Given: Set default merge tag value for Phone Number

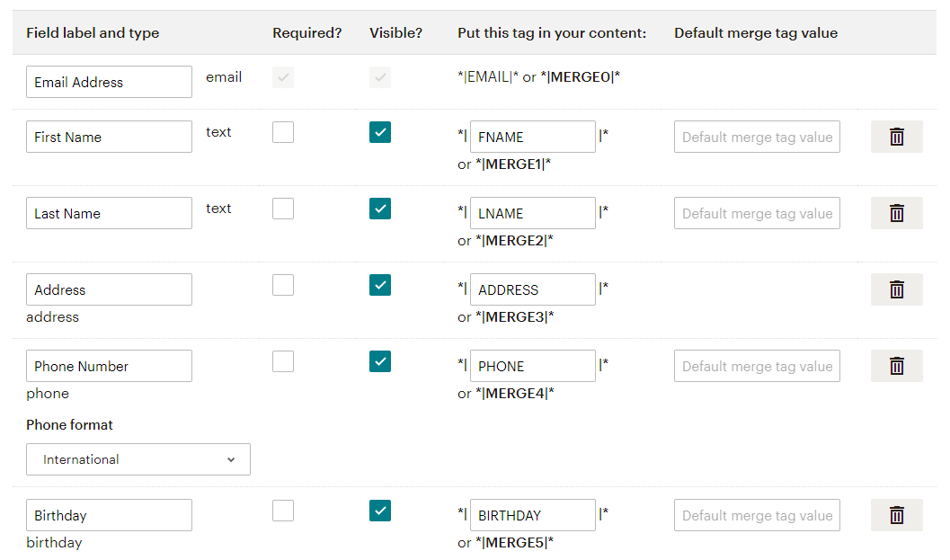Looking at the screenshot, I should [757, 366].
